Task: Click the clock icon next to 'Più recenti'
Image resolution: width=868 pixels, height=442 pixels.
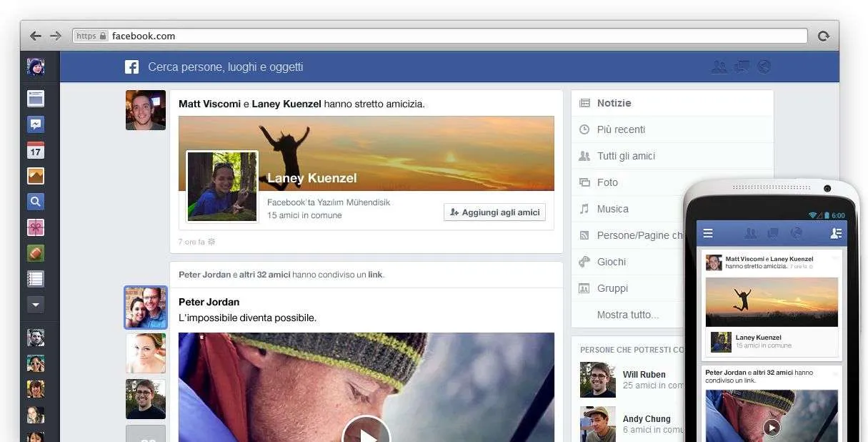Action: pyautogui.click(x=584, y=129)
